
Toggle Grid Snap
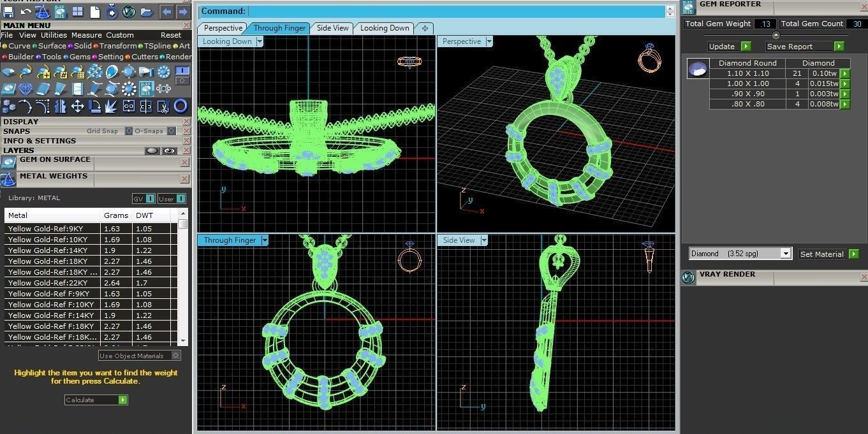click(x=129, y=131)
